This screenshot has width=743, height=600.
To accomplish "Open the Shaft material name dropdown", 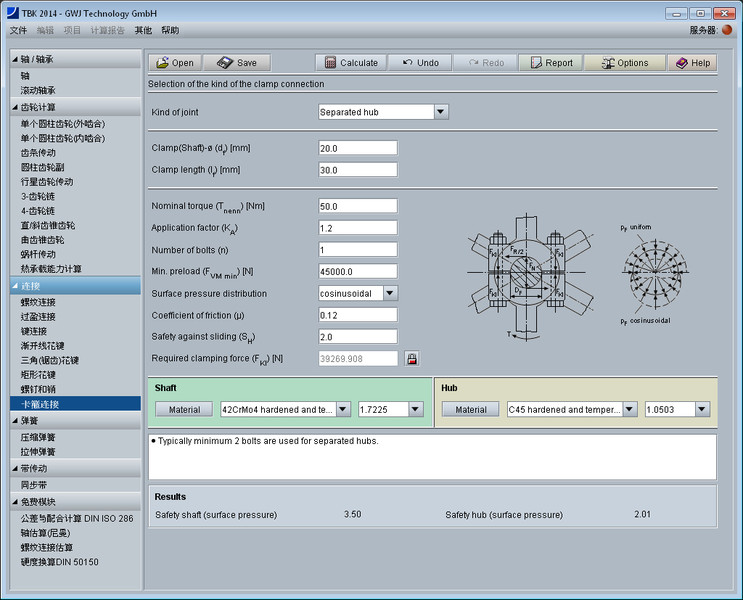I will pyautogui.click(x=343, y=409).
